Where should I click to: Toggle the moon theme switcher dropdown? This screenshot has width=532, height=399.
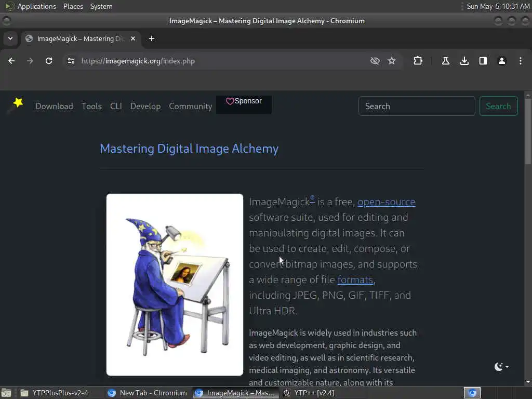pos(501,366)
